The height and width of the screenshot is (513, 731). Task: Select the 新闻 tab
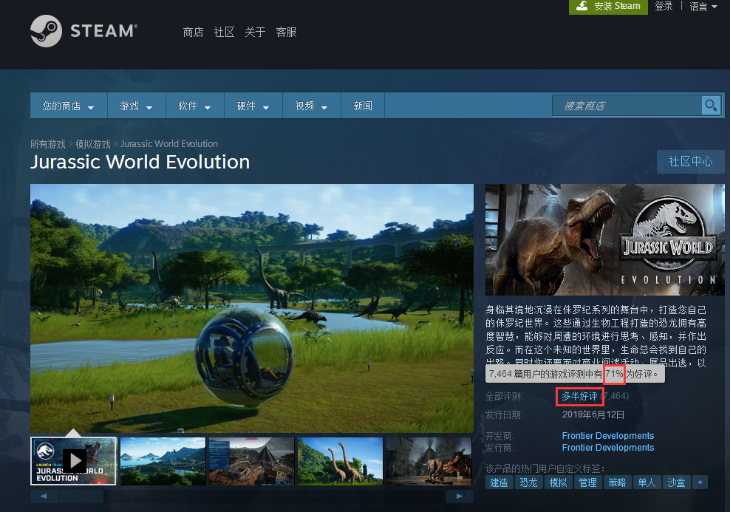pyautogui.click(x=363, y=106)
